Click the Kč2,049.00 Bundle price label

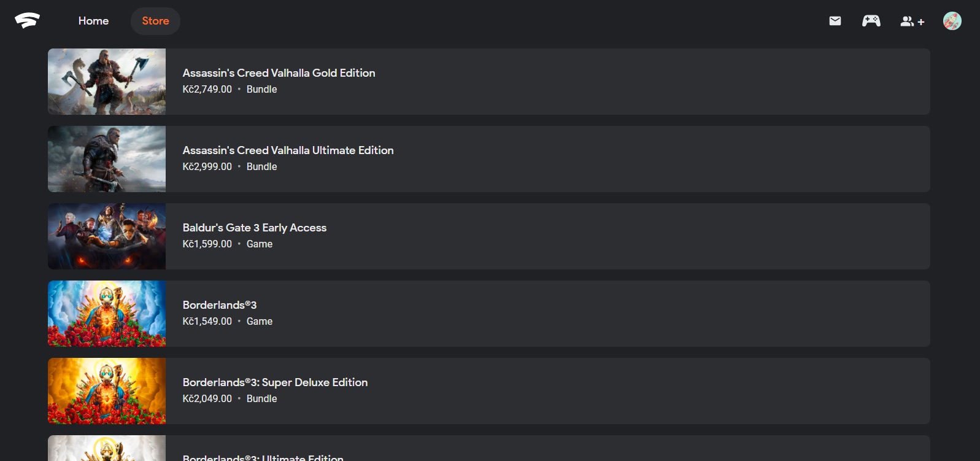point(207,399)
